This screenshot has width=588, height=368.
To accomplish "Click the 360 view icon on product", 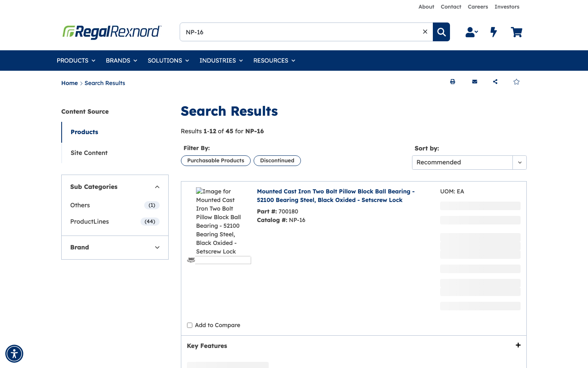I will (191, 260).
